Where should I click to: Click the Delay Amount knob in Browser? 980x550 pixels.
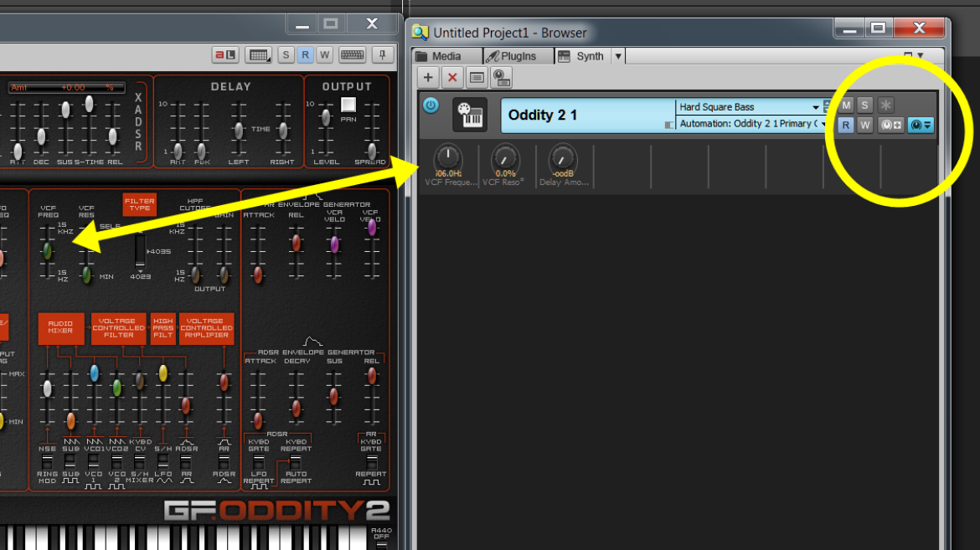point(563,158)
